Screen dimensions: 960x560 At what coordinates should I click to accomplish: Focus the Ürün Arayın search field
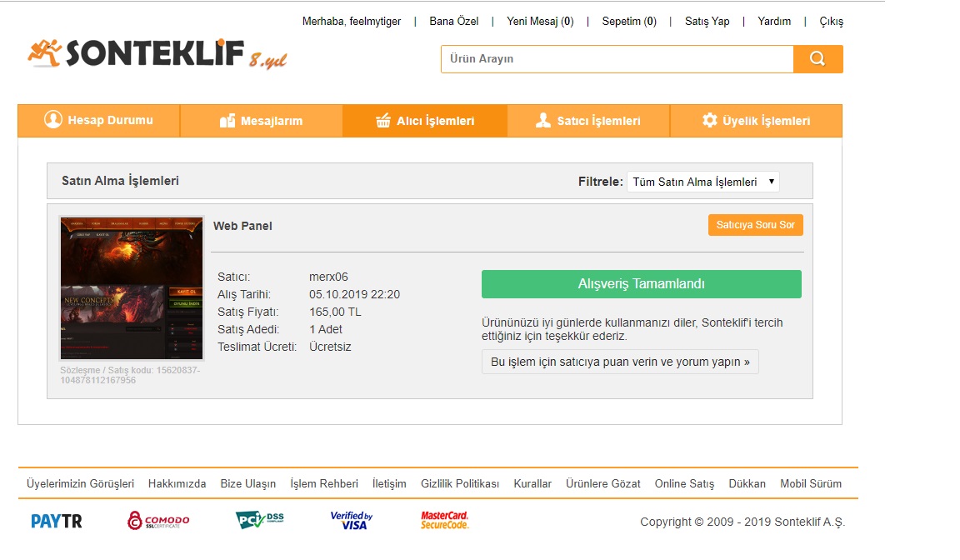(617, 59)
